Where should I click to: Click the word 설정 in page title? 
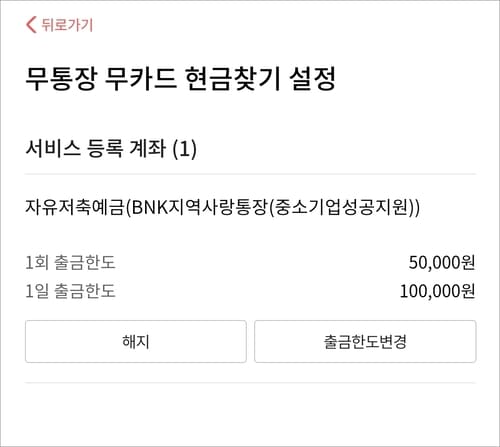(x=312, y=79)
